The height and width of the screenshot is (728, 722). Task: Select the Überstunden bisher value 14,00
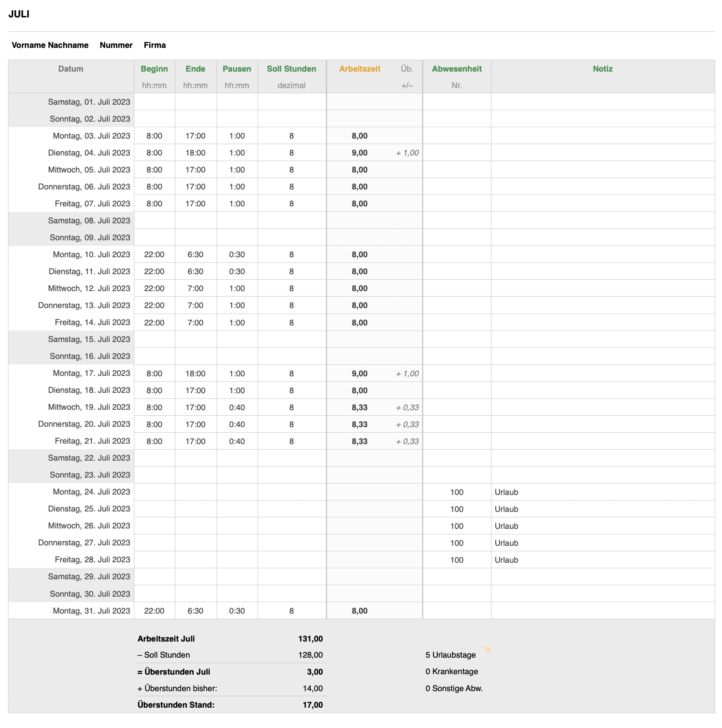pyautogui.click(x=313, y=688)
